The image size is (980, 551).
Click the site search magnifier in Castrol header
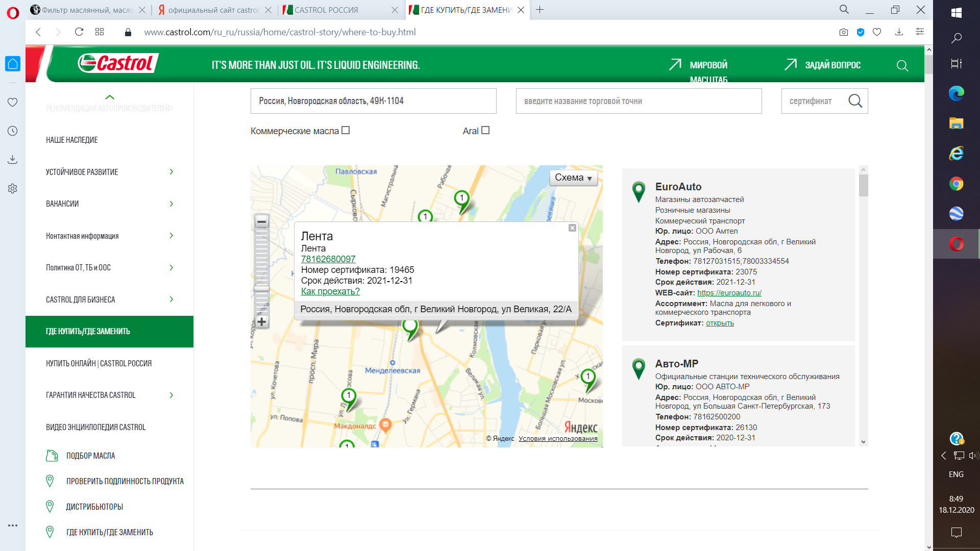pyautogui.click(x=902, y=66)
